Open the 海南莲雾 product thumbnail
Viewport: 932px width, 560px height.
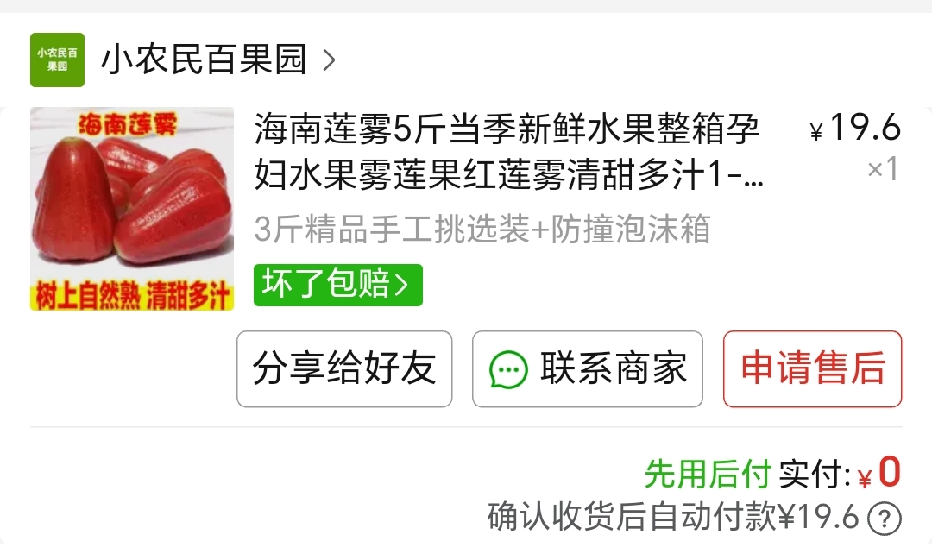click(132, 209)
